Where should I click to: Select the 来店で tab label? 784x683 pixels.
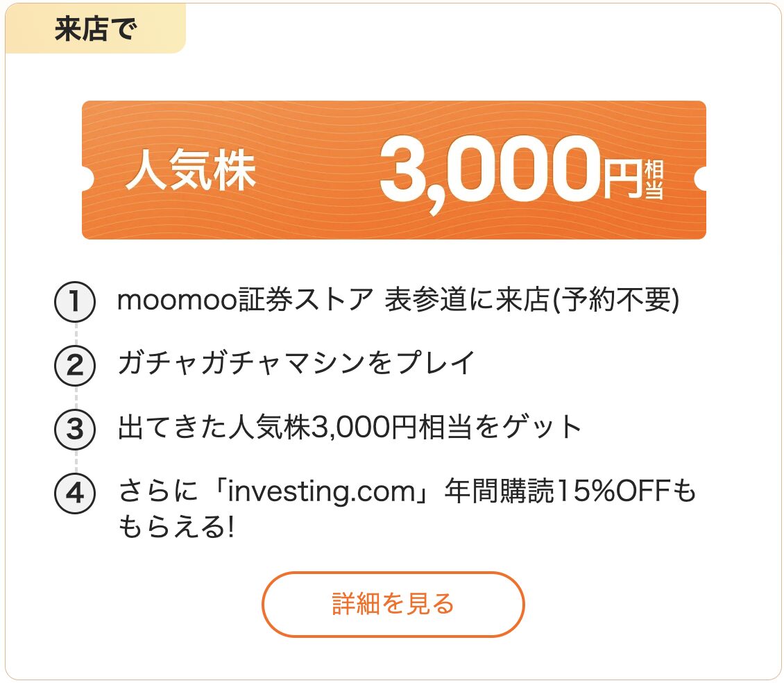tap(96, 30)
